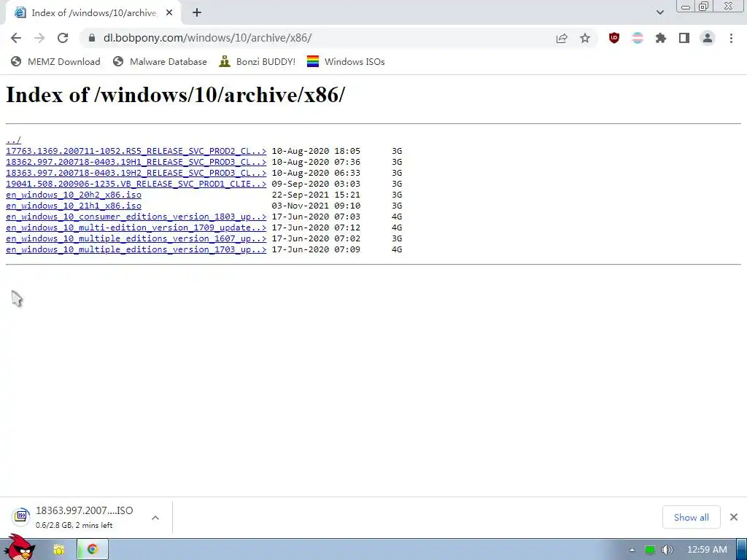This screenshot has height=560, width=747.
Task: Download the multiple_editions_version_1703 file
Action: tap(136, 249)
